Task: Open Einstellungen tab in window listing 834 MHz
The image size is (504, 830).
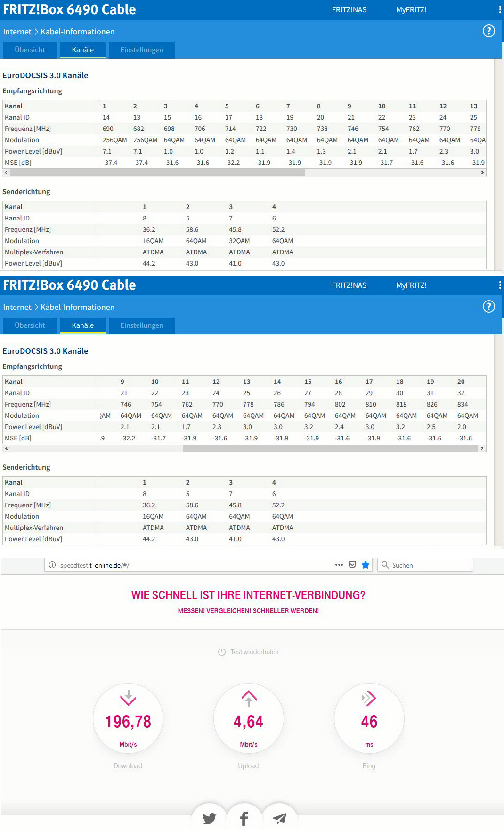Action: 142,325
